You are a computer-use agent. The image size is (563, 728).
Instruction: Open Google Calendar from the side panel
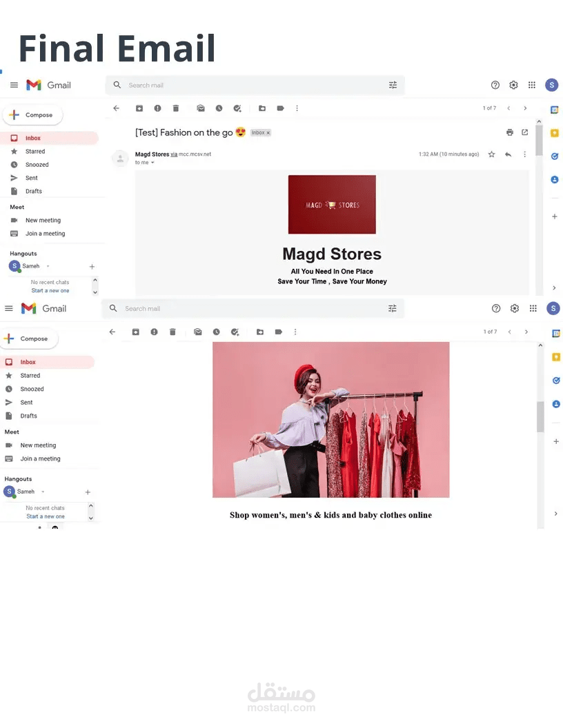(x=555, y=110)
